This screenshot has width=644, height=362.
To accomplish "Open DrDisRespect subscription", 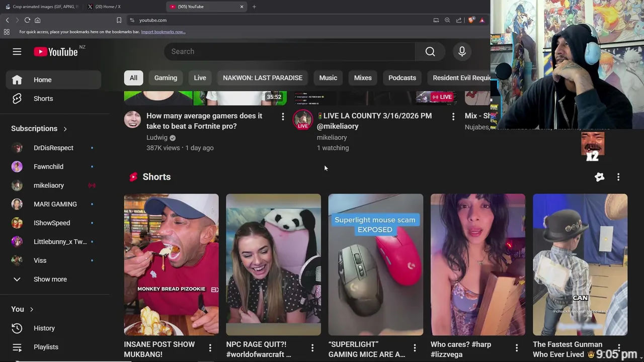I will [54, 148].
